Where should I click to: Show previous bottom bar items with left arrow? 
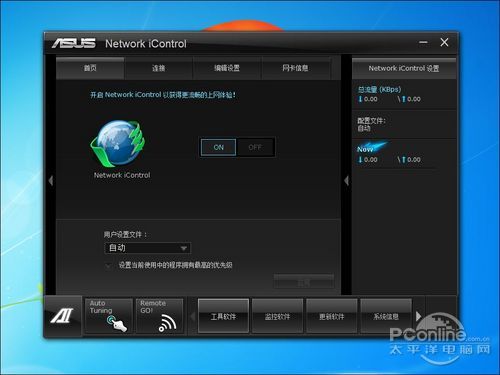(x=192, y=316)
